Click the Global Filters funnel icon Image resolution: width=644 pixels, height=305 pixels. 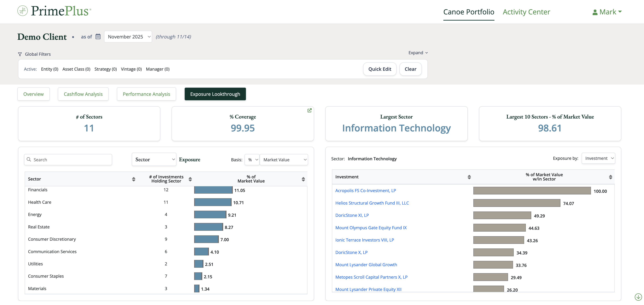coord(20,54)
